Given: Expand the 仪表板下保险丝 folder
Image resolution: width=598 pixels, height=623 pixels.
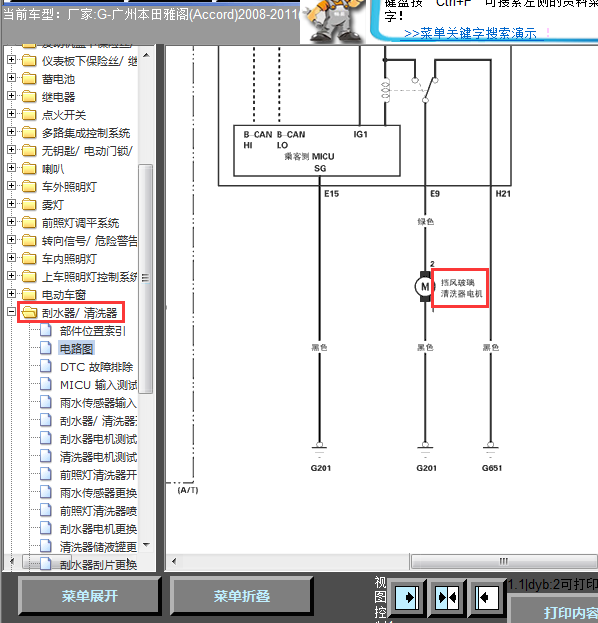Looking at the screenshot, I should click(x=12, y=60).
